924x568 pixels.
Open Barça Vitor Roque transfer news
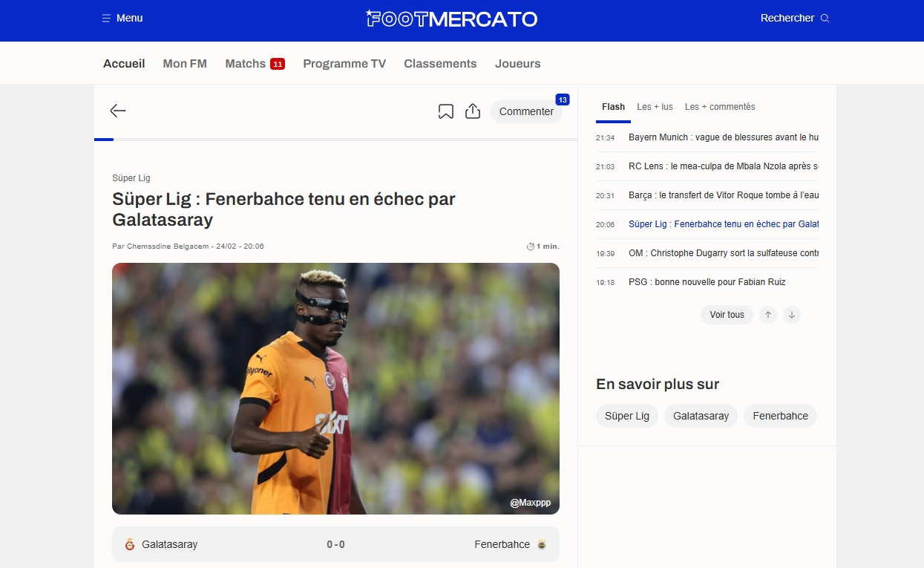coord(724,195)
